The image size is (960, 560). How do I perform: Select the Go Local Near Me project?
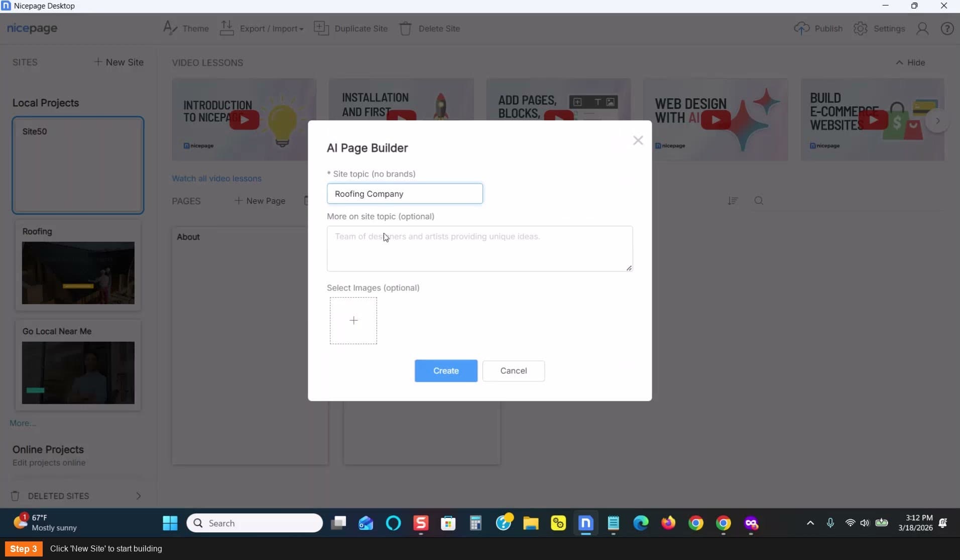click(78, 366)
